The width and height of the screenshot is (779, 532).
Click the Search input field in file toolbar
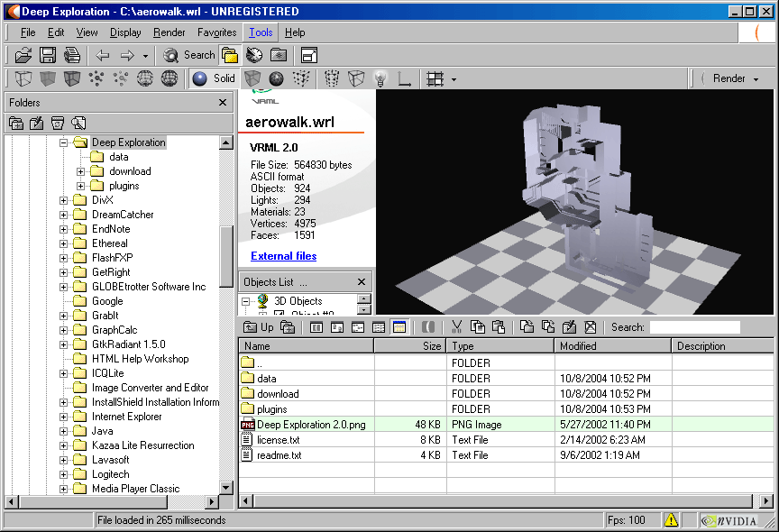(x=694, y=327)
